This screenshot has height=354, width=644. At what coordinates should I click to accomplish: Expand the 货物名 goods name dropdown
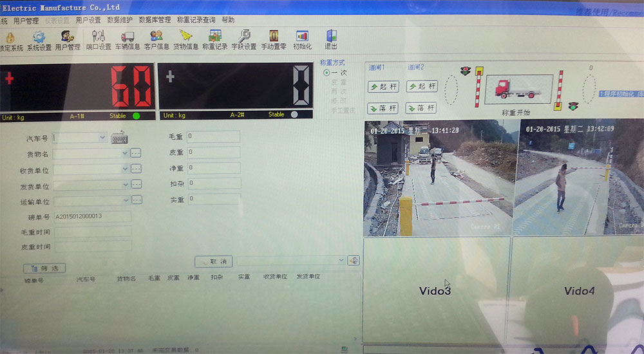pyautogui.click(x=124, y=153)
